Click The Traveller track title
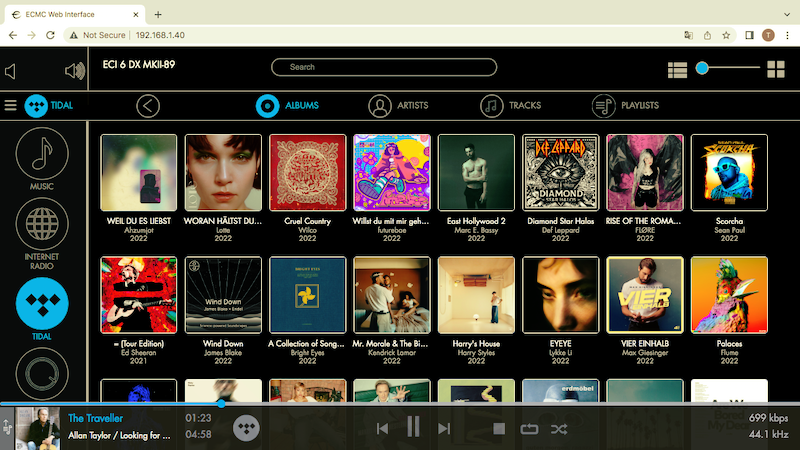The image size is (800, 450). point(95,418)
